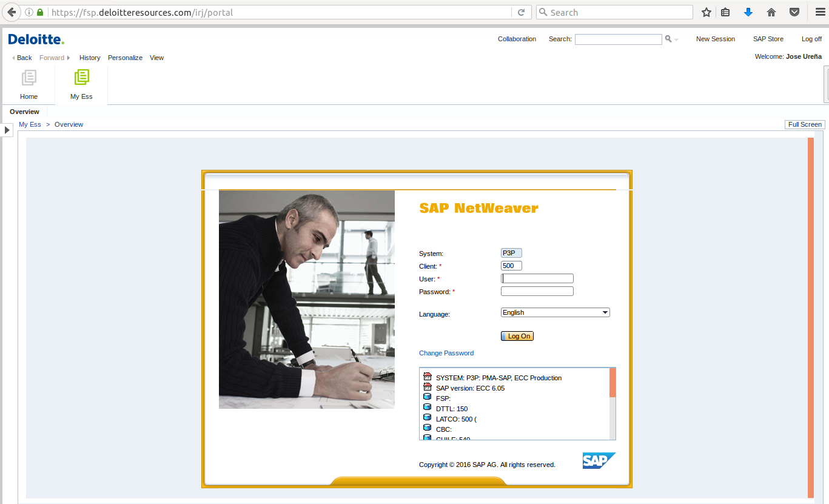Open the bookmarks list icon
This screenshot has height=504, width=829.
(x=725, y=12)
